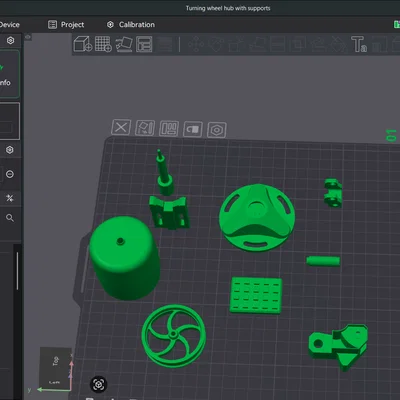
Task: Click the title "Turning wheel hub with supports"
Action: (228, 8)
